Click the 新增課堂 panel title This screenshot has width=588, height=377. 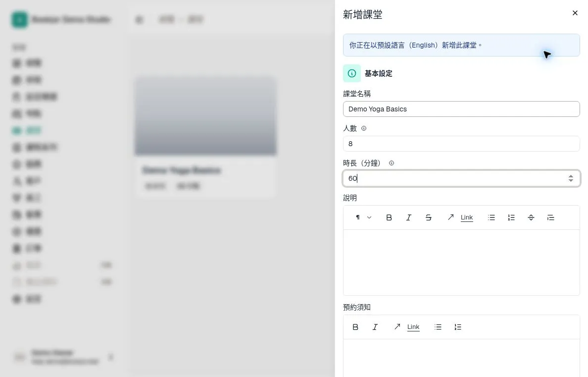[363, 15]
